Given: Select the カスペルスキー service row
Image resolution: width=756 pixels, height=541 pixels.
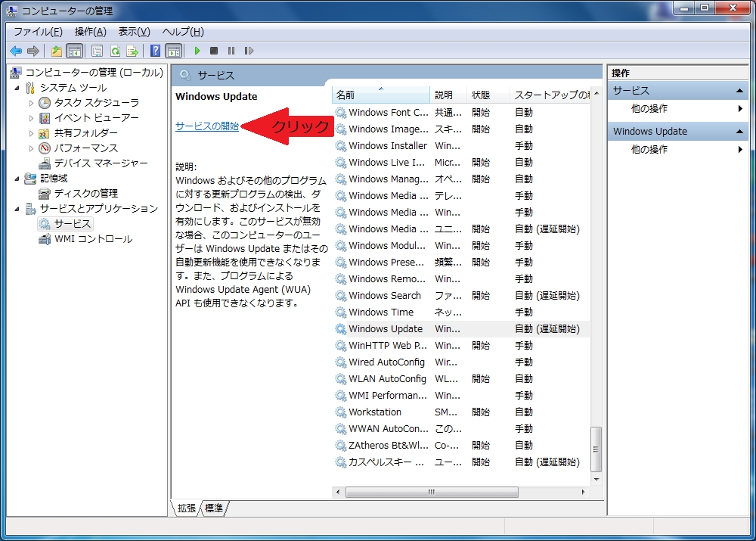Looking at the screenshot, I should pos(461,462).
